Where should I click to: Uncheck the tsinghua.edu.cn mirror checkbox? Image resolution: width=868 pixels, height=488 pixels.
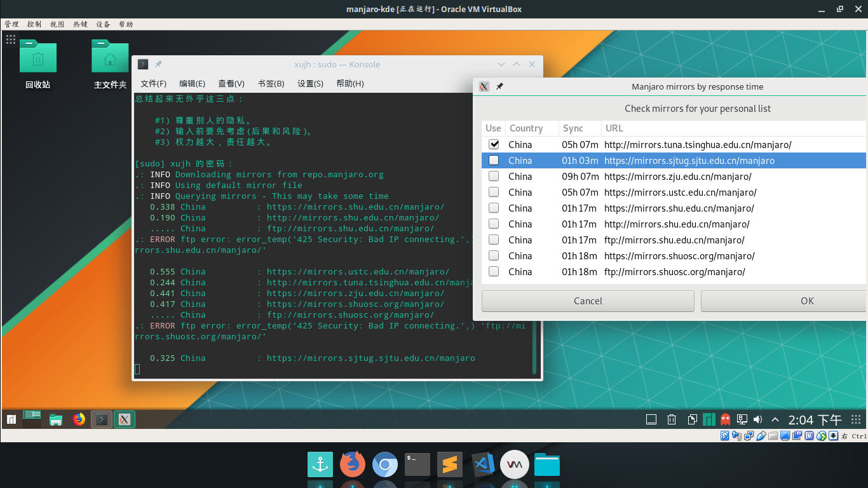pos(494,144)
